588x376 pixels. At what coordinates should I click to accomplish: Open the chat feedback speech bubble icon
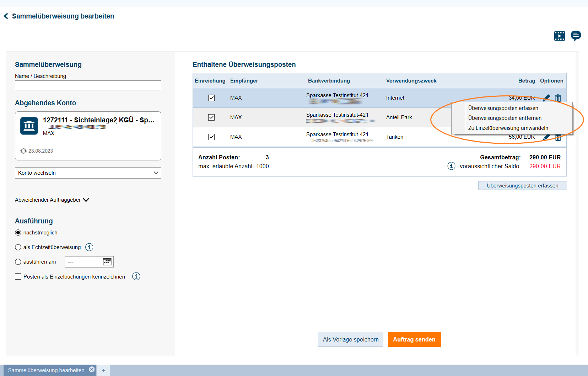pyautogui.click(x=576, y=36)
